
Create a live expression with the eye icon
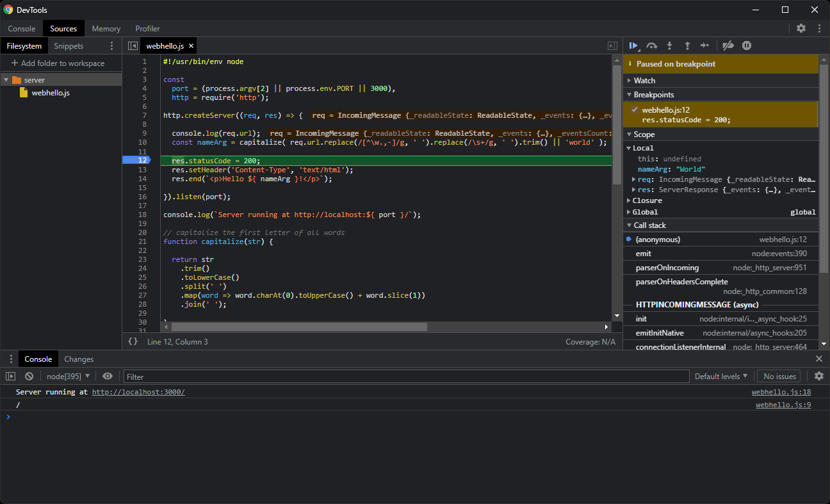(x=107, y=376)
